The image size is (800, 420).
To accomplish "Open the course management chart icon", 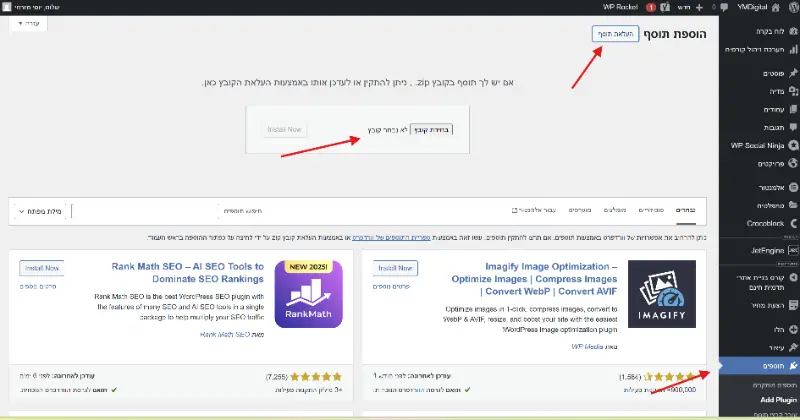I will click(x=793, y=50).
